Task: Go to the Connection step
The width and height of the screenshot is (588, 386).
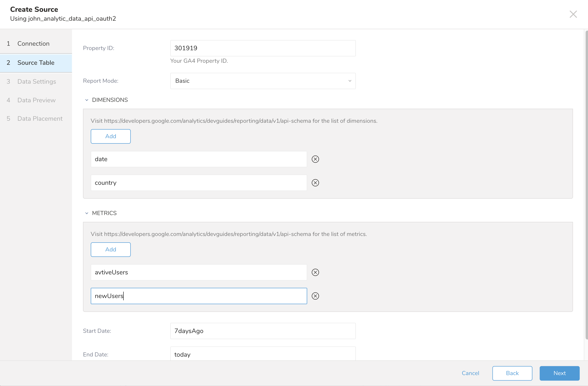Action: (x=33, y=43)
